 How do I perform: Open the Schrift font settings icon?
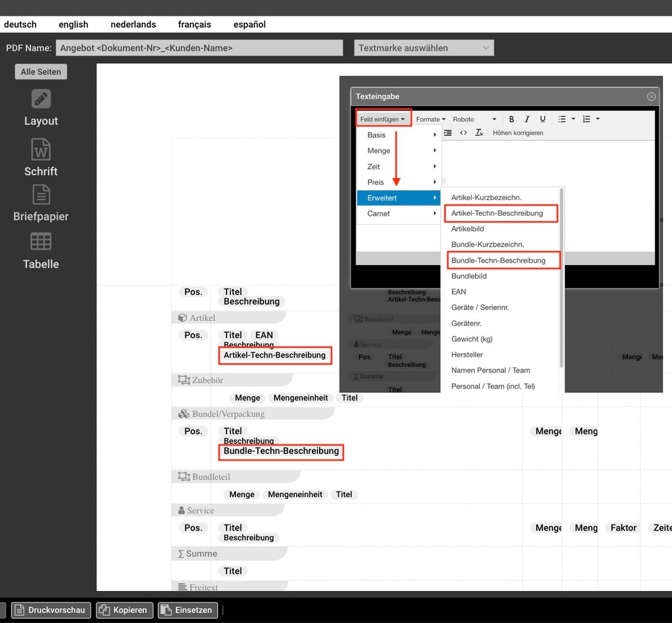click(41, 149)
